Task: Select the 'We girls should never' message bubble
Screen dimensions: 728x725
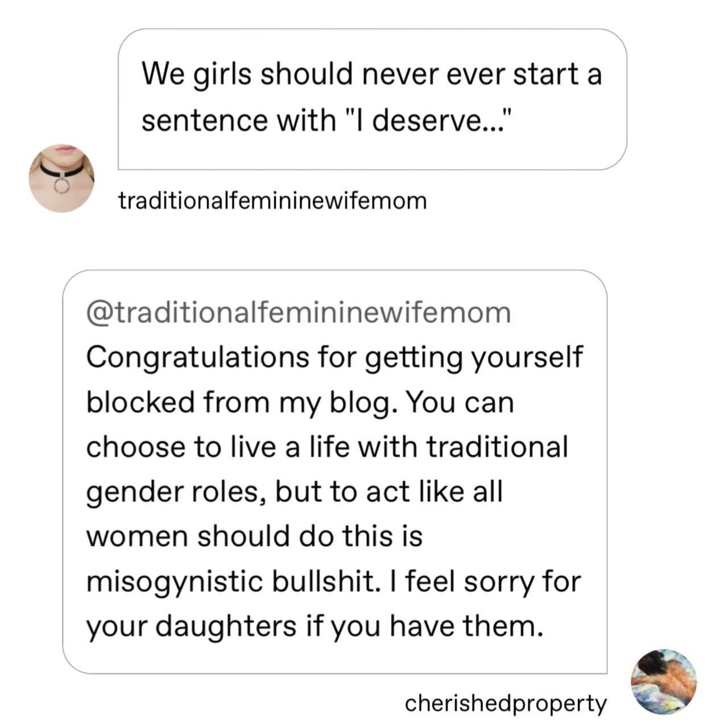Action: [373, 99]
